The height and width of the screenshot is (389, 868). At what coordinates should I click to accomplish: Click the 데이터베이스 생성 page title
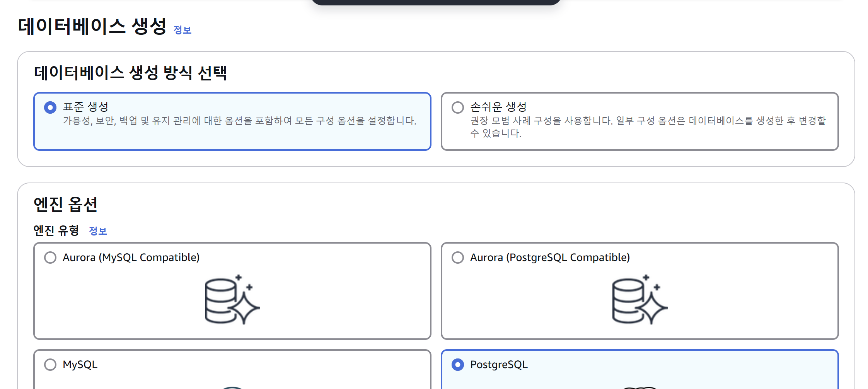point(92,27)
